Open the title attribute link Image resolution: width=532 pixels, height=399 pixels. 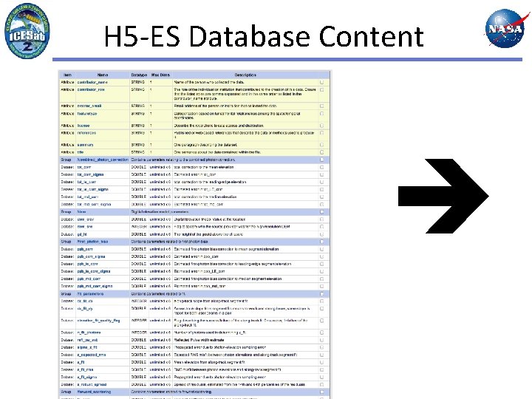80,152
